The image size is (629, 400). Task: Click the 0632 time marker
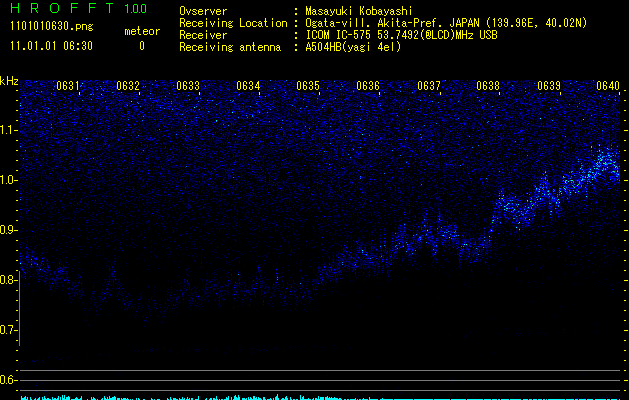pyautogui.click(x=128, y=86)
